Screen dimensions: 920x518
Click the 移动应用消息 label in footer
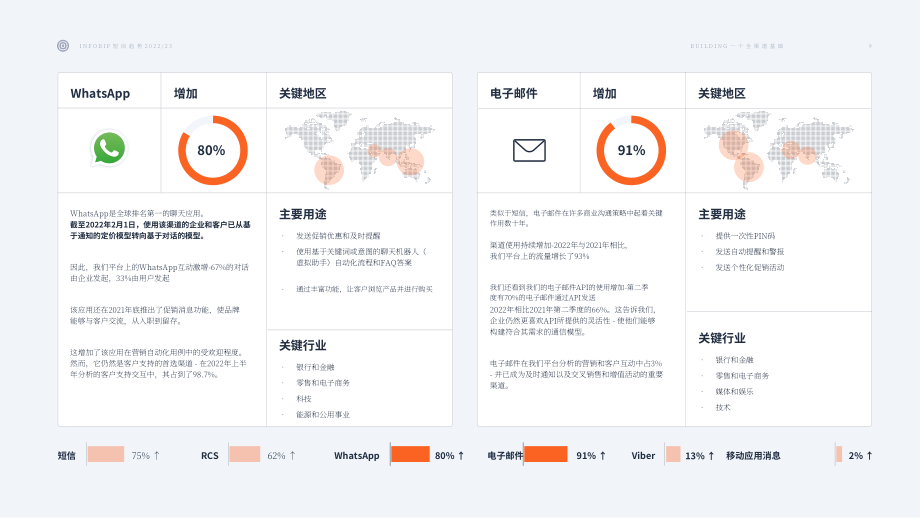pos(753,456)
